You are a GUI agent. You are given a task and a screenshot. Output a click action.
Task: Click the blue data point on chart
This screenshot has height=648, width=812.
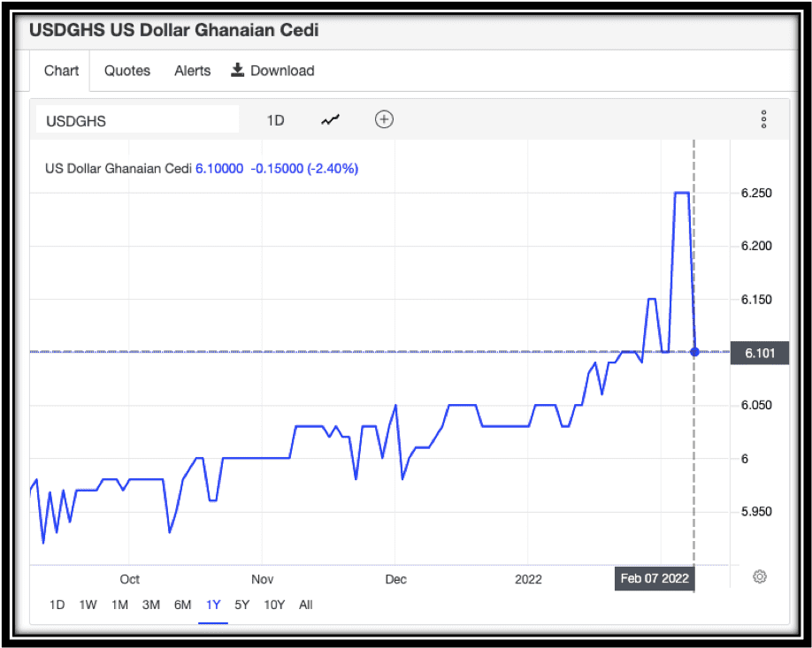pos(694,352)
